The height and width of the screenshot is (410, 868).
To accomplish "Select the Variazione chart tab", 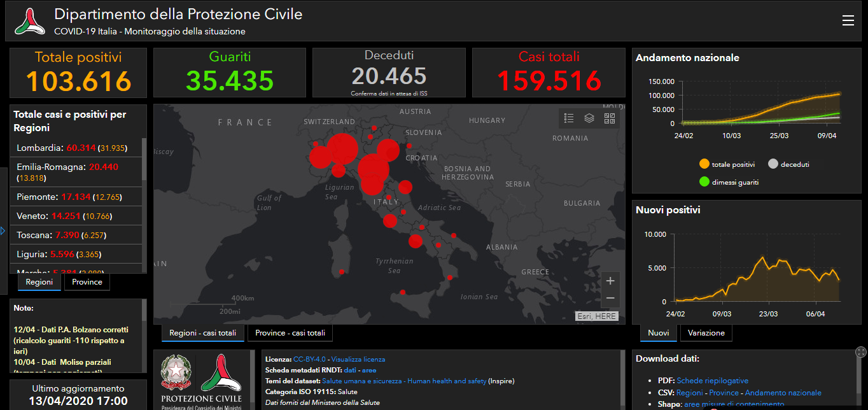I will click(706, 333).
